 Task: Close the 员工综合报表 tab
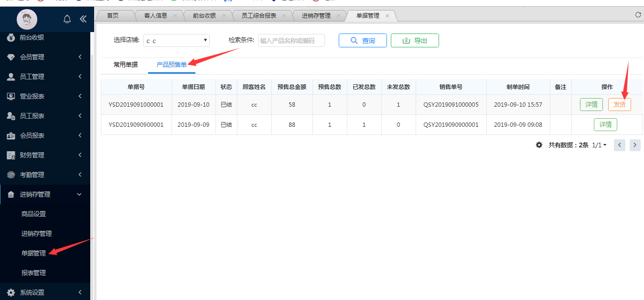284,16
